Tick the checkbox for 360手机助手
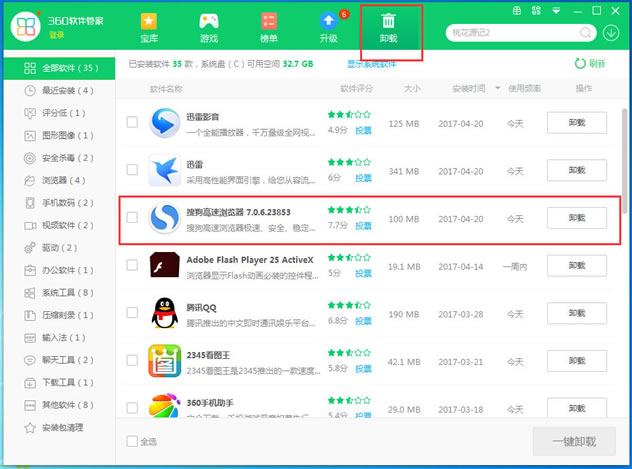Screen dimensions: 632x469 pos(132,407)
